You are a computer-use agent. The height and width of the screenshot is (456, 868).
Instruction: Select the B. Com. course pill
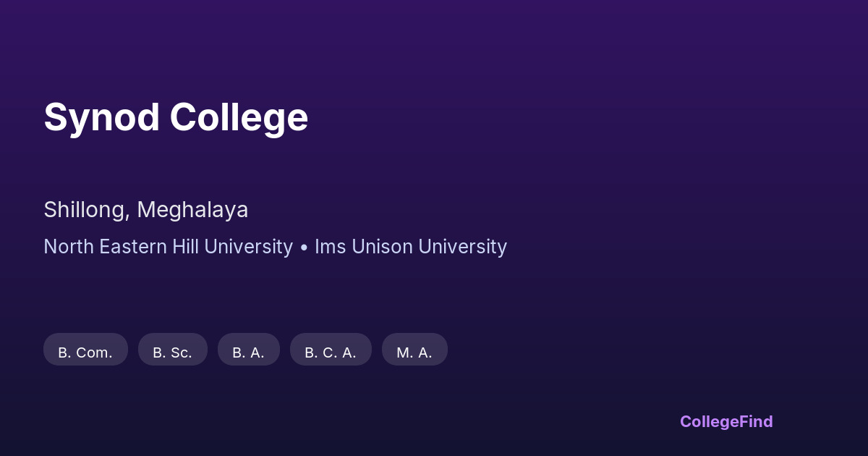pos(85,352)
